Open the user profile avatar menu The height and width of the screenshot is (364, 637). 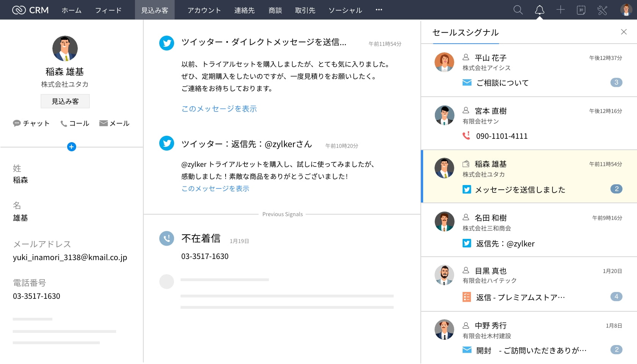point(626,10)
